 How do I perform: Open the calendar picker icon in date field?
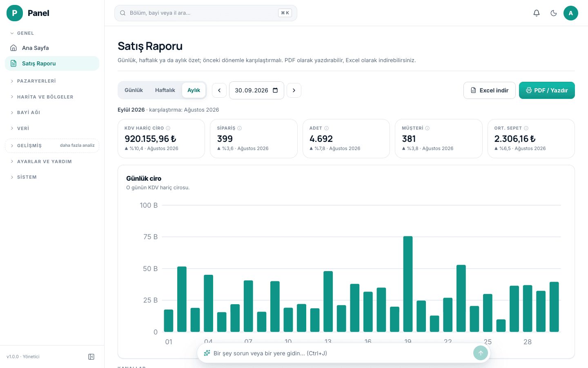pos(275,90)
